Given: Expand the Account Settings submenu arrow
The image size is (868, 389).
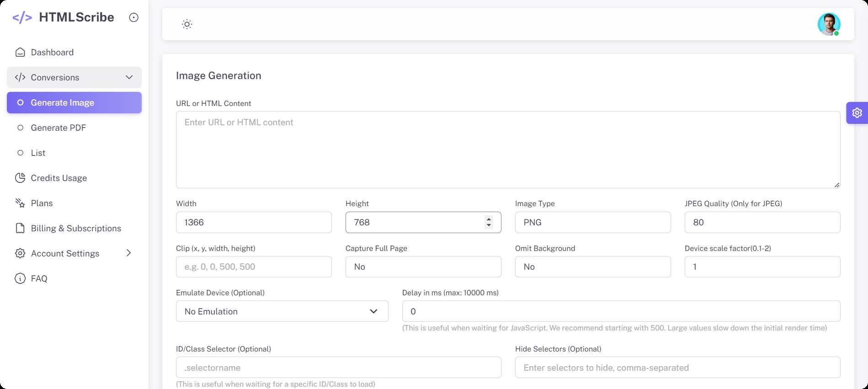Looking at the screenshot, I should coord(128,253).
